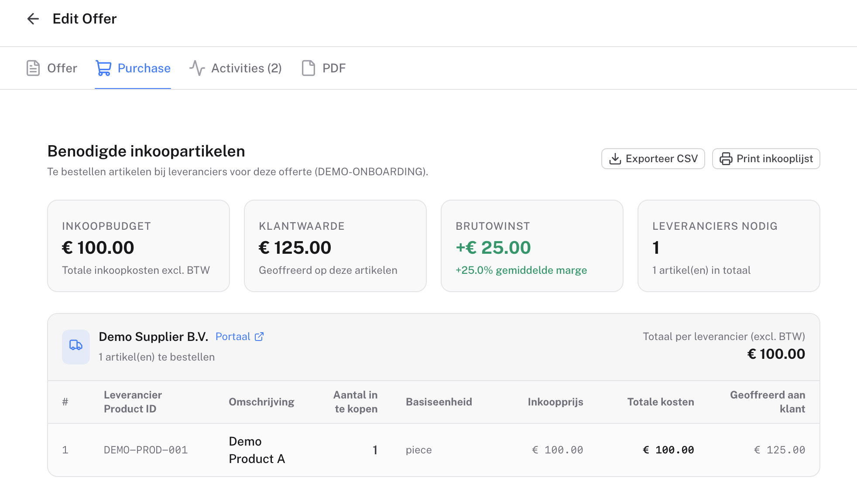
Task: Click the Activities pulse icon
Action: (197, 68)
